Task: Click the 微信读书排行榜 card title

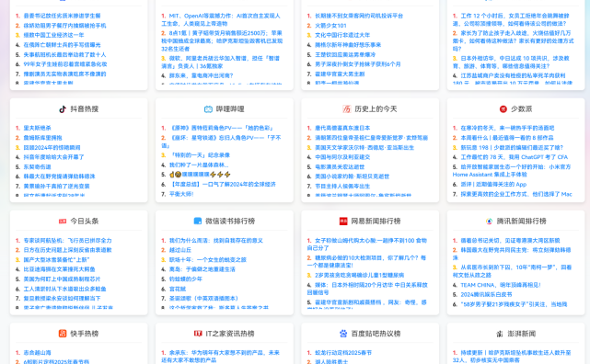Action: pyautogui.click(x=230, y=222)
